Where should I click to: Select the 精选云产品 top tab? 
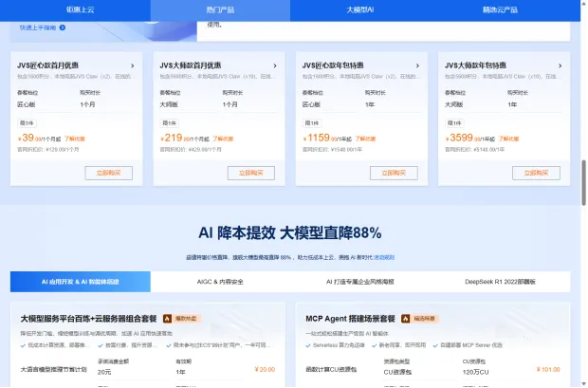[x=500, y=10]
